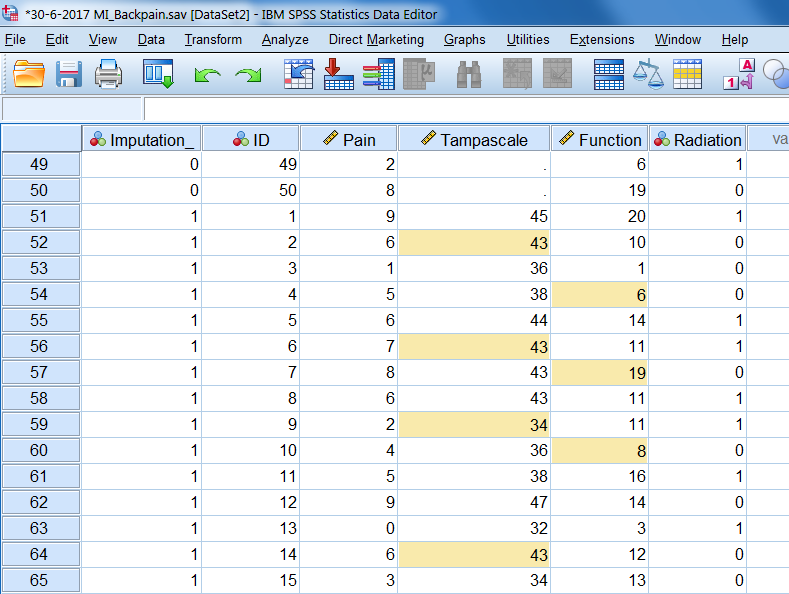Screen dimensions: 789x594
Task: Expand the Graphs menu
Action: point(464,39)
